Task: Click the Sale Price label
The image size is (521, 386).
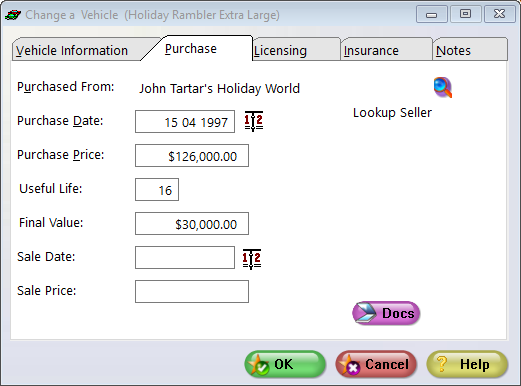Action: (47, 291)
